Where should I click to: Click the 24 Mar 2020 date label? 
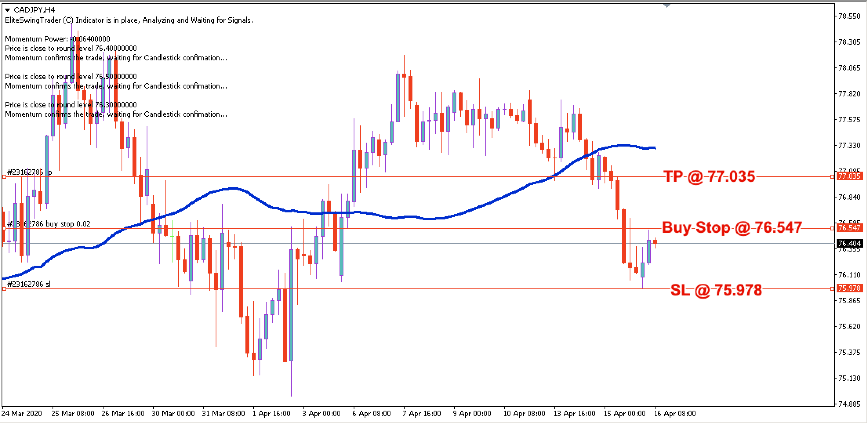pyautogui.click(x=22, y=413)
